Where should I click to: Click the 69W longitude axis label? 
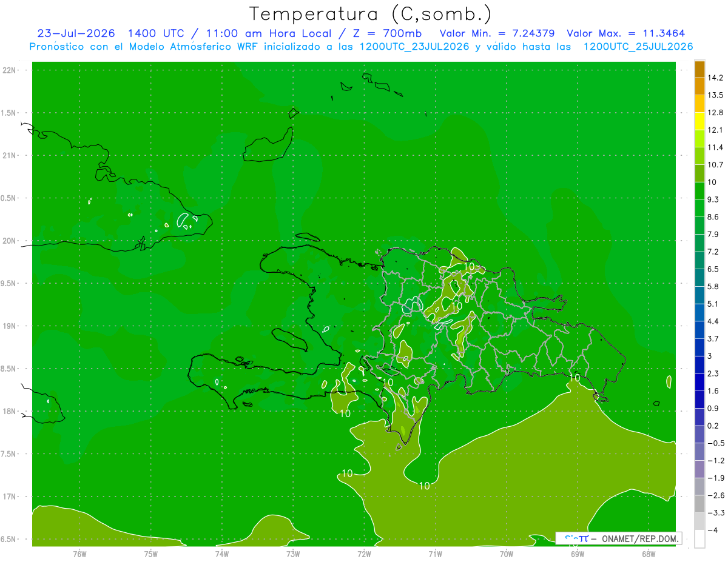point(578,554)
